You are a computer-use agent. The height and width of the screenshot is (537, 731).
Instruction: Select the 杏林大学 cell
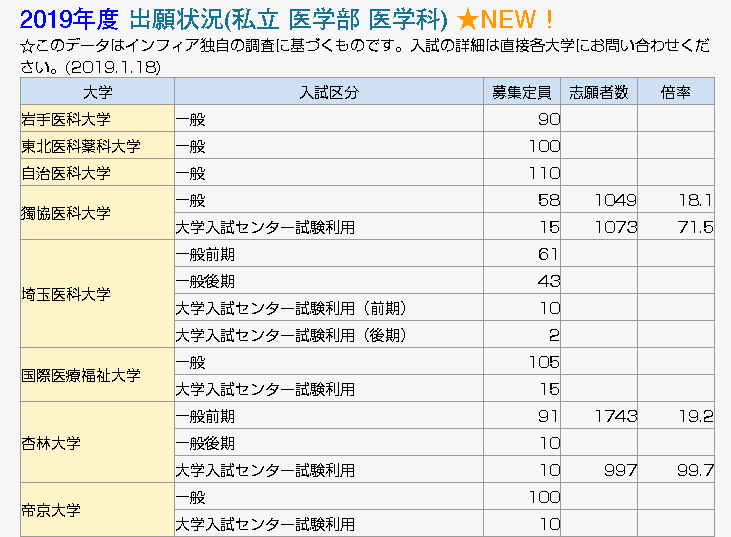coord(97,443)
